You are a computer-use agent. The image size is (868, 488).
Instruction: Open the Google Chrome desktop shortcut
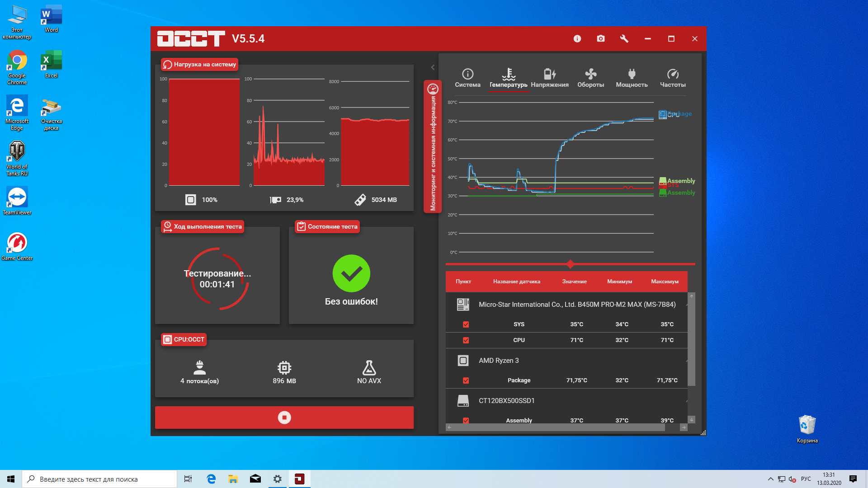click(17, 67)
